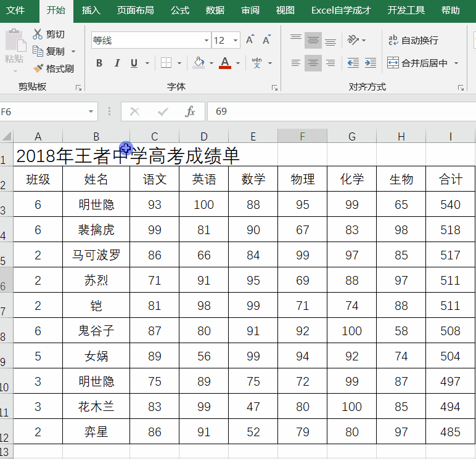Click the Decrease Indent icon
This screenshot has height=459, width=476.
[353, 63]
